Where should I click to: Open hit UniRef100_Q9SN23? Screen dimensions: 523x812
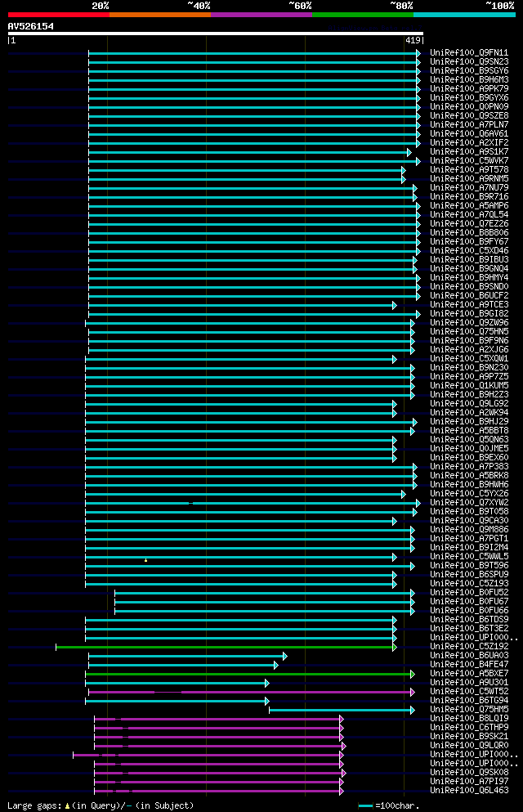[469, 61]
